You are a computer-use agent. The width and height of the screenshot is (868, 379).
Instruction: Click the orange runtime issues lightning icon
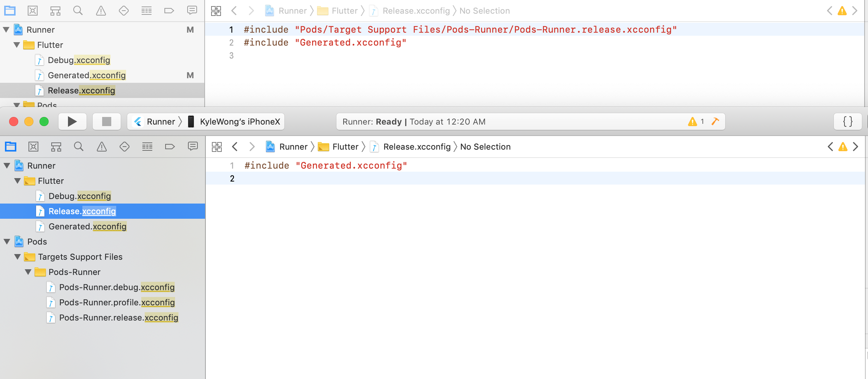tap(715, 121)
